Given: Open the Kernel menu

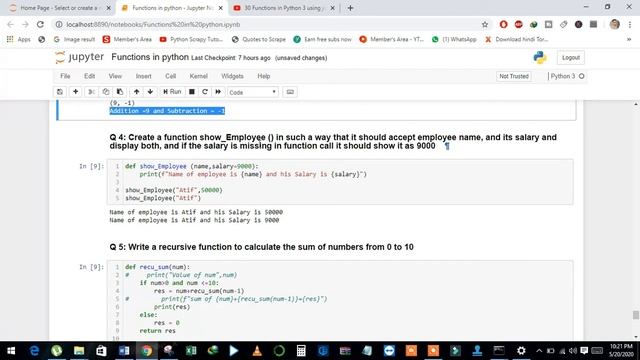Looking at the screenshot, I should coord(199,76).
